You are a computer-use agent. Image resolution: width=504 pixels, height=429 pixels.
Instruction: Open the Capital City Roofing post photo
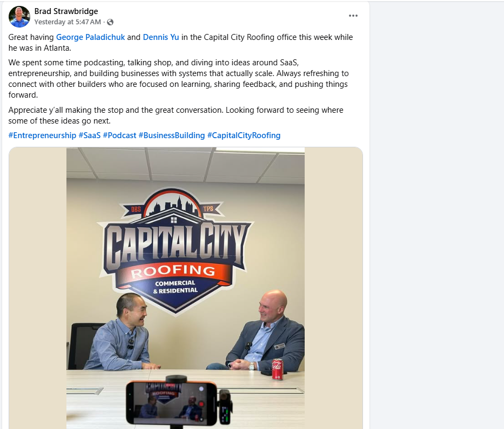coord(185,288)
